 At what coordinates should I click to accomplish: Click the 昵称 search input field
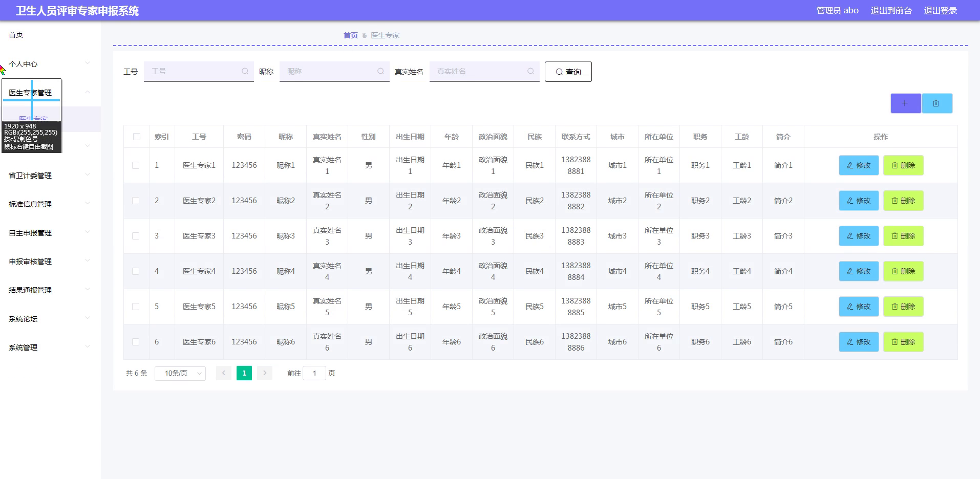tap(334, 71)
